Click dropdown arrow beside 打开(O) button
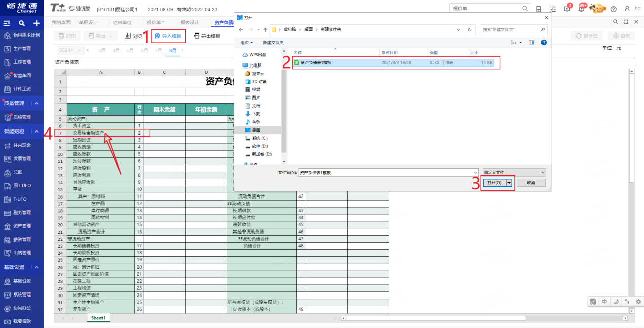This screenshot has height=328, width=644. tap(509, 183)
